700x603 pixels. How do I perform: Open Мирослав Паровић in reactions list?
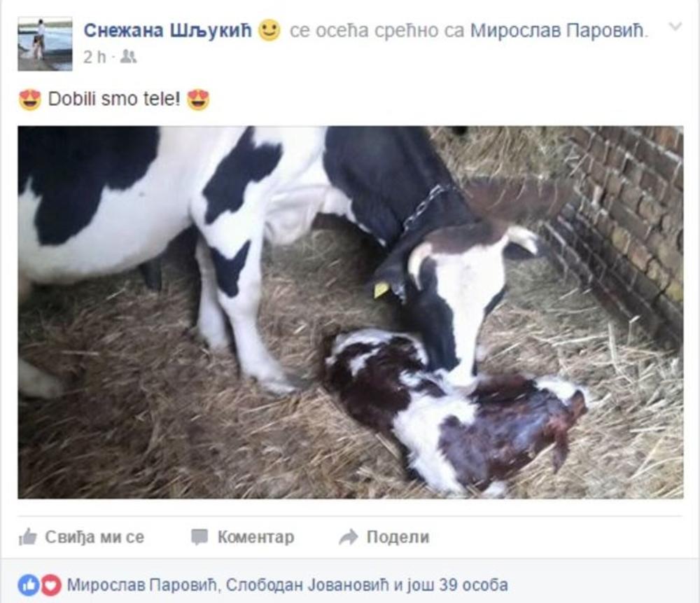pos(142,585)
